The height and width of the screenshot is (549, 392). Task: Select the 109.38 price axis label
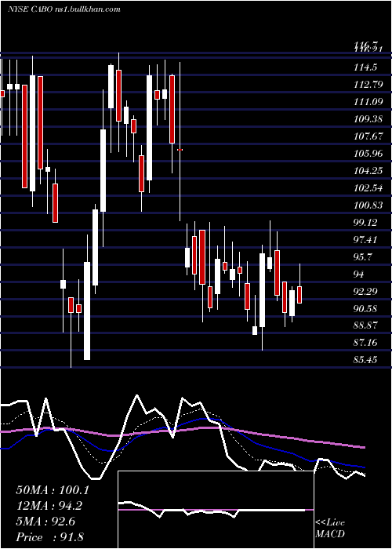pos(368,119)
